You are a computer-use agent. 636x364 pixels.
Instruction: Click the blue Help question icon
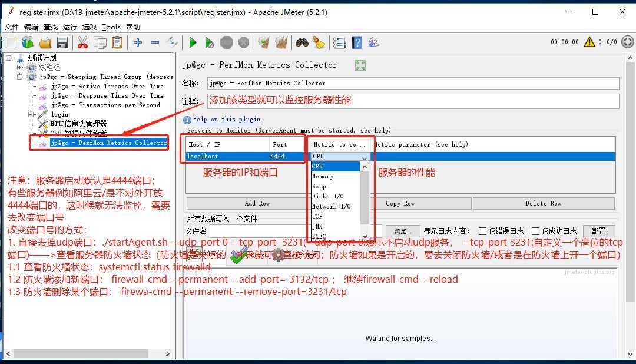pyautogui.click(x=356, y=42)
